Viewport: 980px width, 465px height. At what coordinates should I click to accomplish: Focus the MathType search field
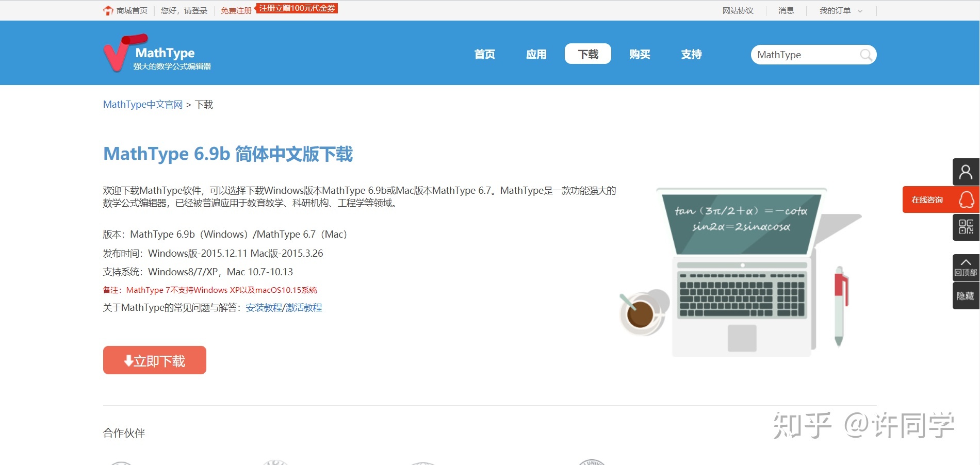coord(805,55)
